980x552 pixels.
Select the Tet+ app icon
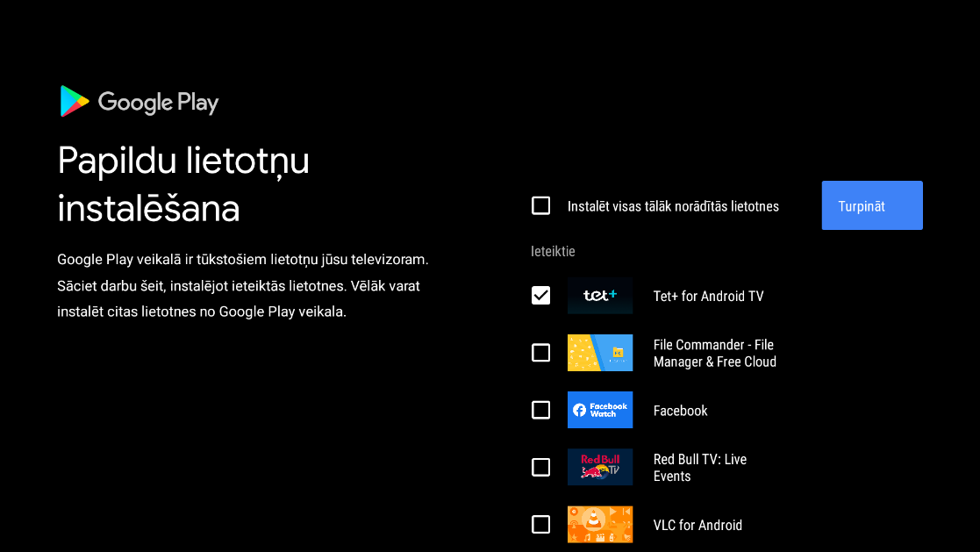click(600, 296)
